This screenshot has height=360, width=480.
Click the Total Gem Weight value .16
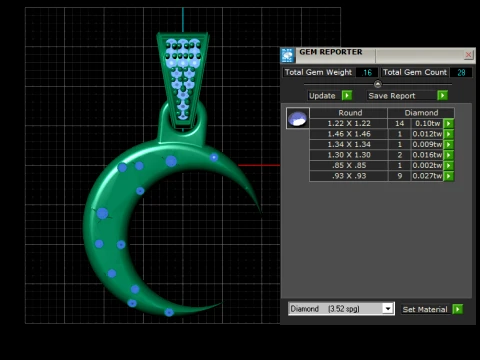[x=367, y=72]
